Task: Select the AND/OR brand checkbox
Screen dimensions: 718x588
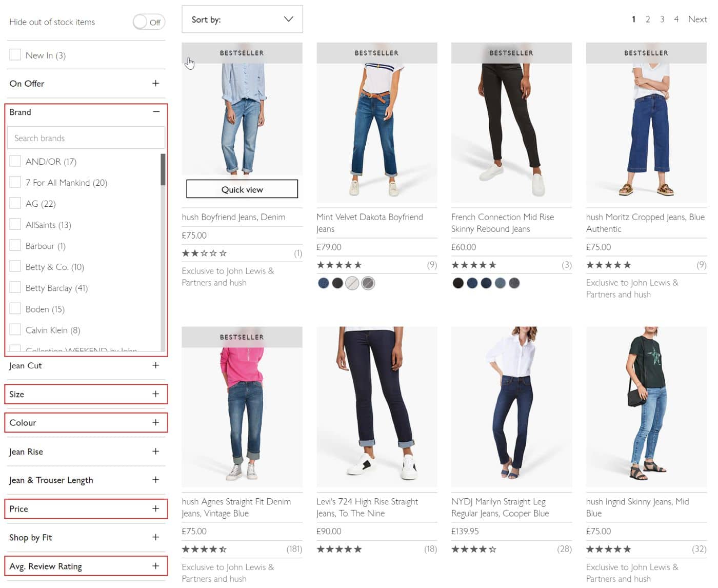Action: (x=15, y=161)
